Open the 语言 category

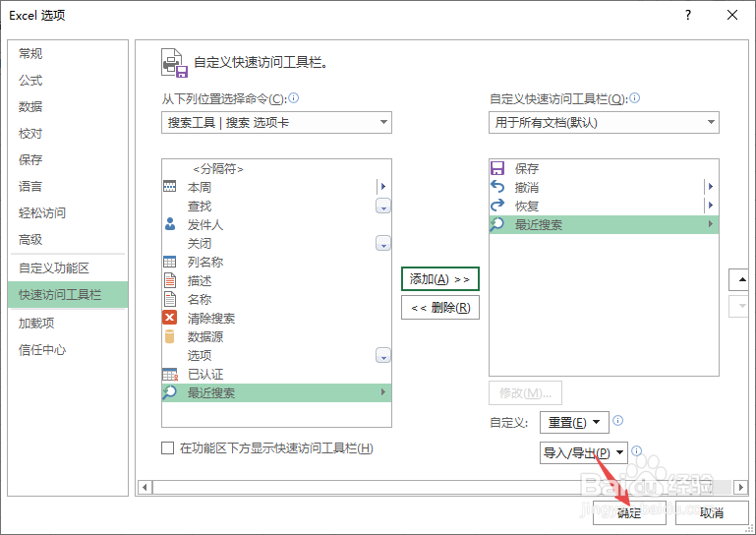tap(68, 186)
